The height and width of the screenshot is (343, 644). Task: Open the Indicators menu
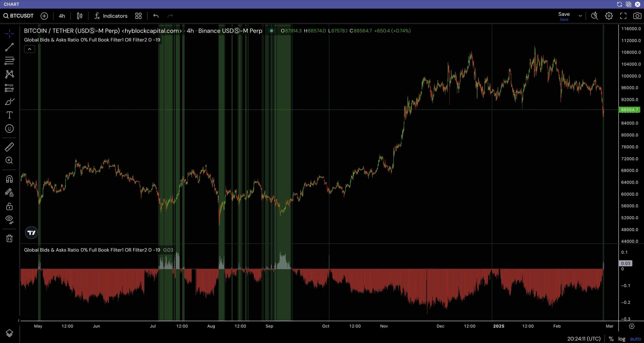(x=111, y=16)
